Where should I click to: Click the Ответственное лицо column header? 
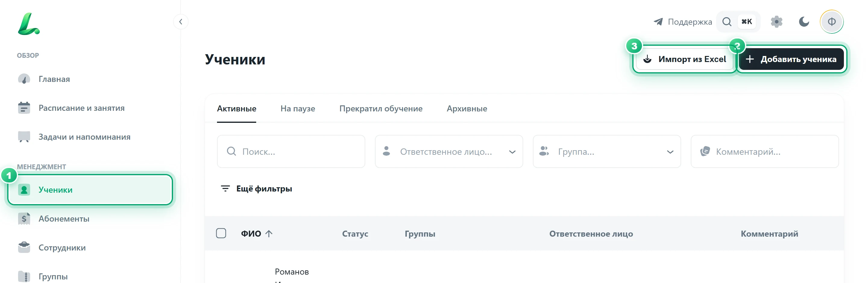pos(591,234)
